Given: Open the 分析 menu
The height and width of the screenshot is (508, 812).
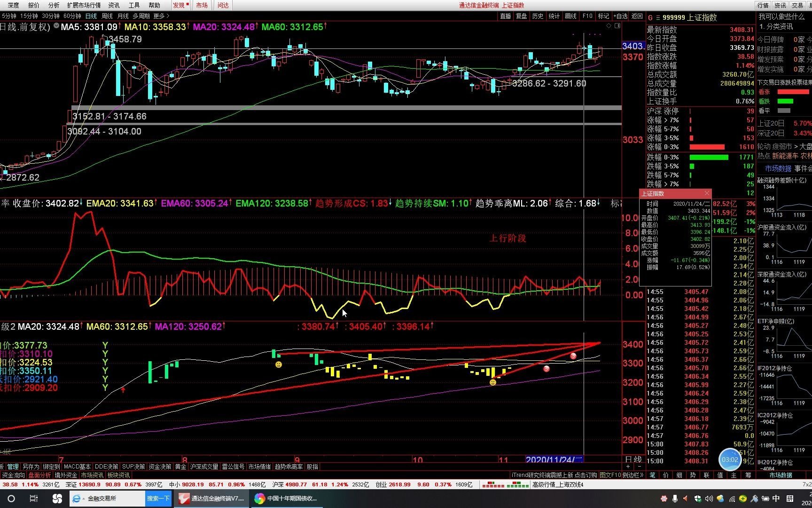Looking at the screenshot, I should point(54,5).
